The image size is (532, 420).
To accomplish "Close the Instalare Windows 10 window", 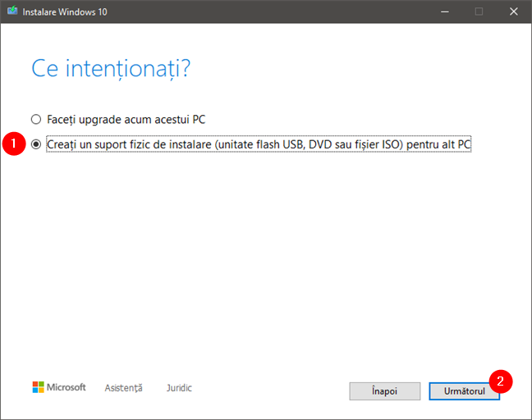I will [514, 11].
